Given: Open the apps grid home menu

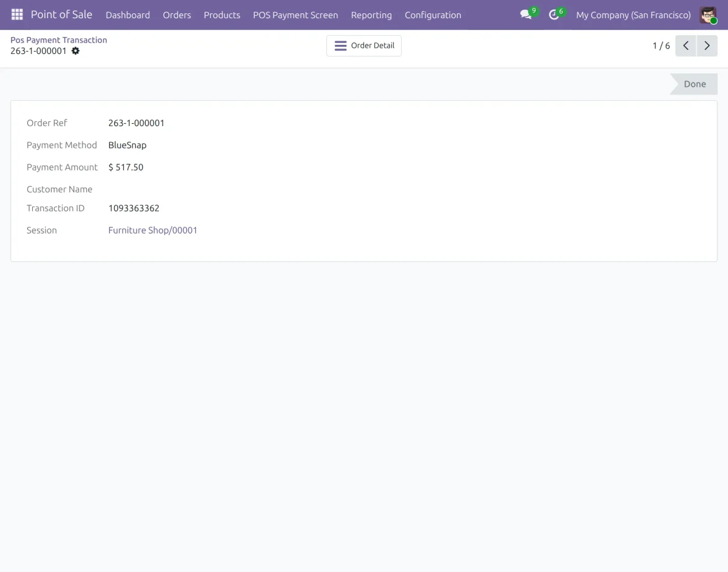Looking at the screenshot, I should (17, 15).
